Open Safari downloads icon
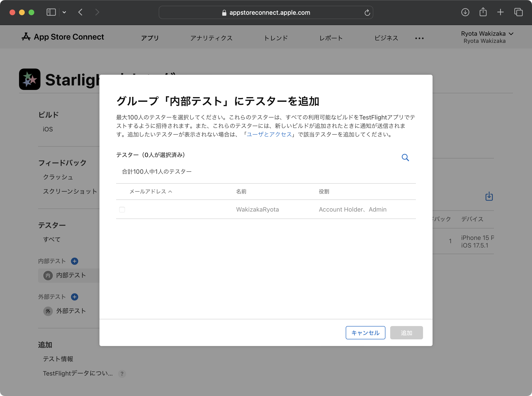Image resolution: width=532 pixels, height=396 pixels. (465, 12)
